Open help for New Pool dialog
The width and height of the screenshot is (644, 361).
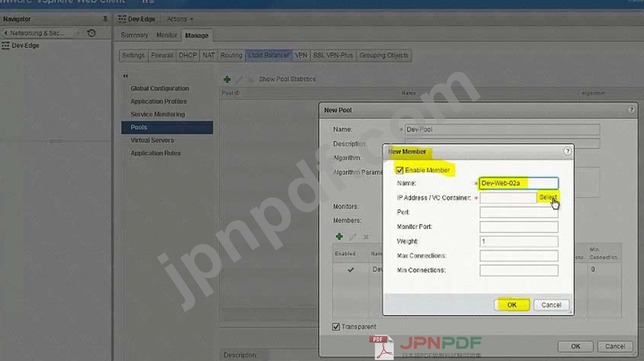pyautogui.click(x=631, y=109)
